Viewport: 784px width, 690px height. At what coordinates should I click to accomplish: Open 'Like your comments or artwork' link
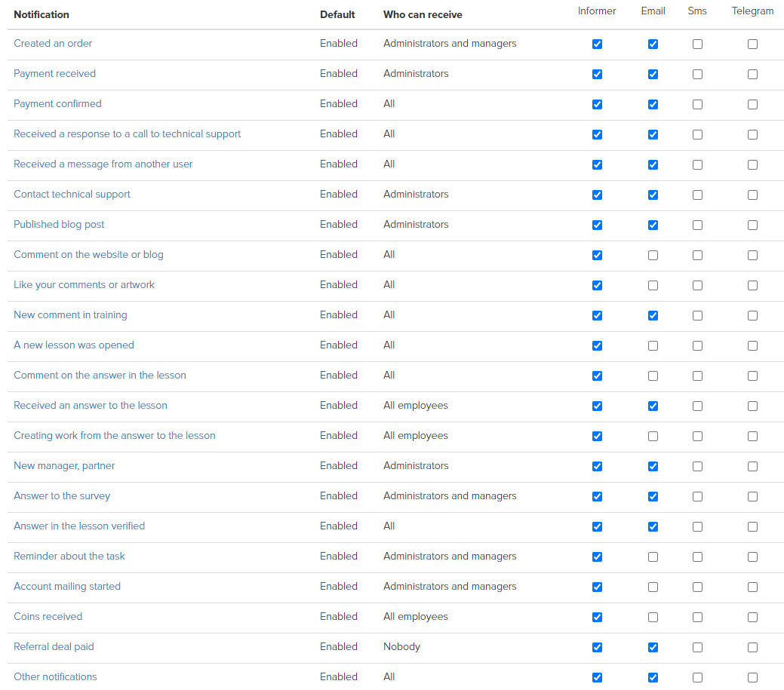click(84, 284)
